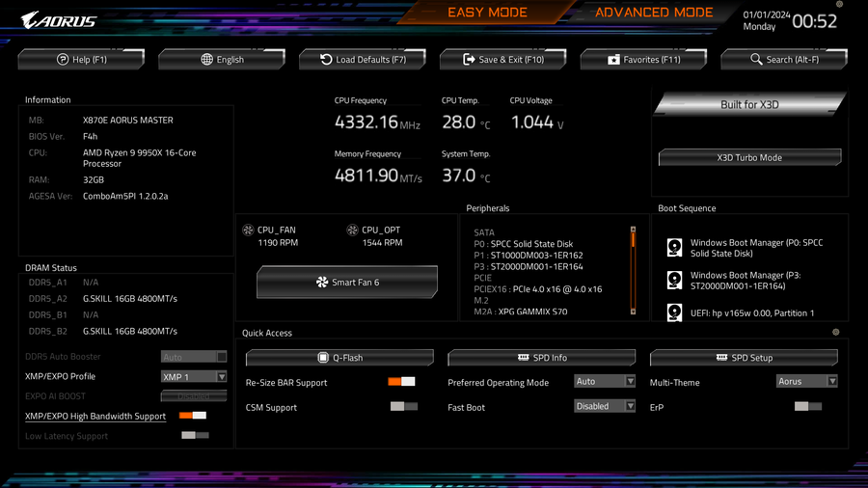Select Windows Boot Manager (P3: ST2000DM001) entry
The height and width of the screenshot is (488, 868).
[x=746, y=281]
